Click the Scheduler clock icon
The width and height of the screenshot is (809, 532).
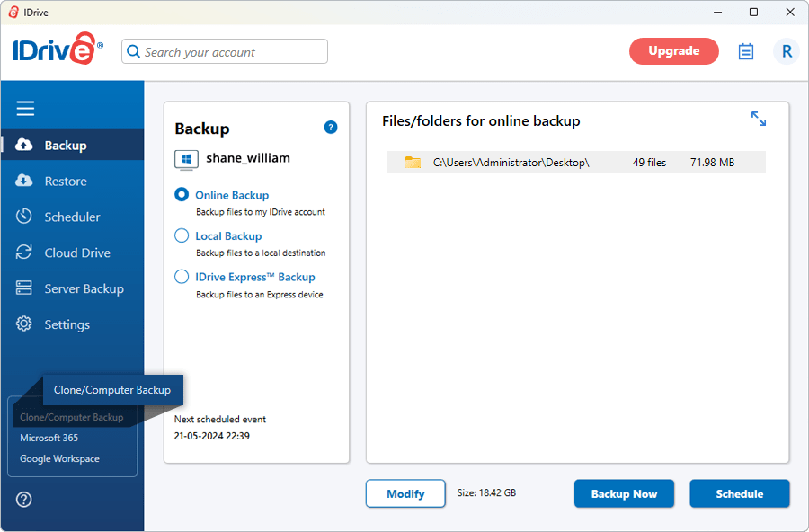point(23,217)
